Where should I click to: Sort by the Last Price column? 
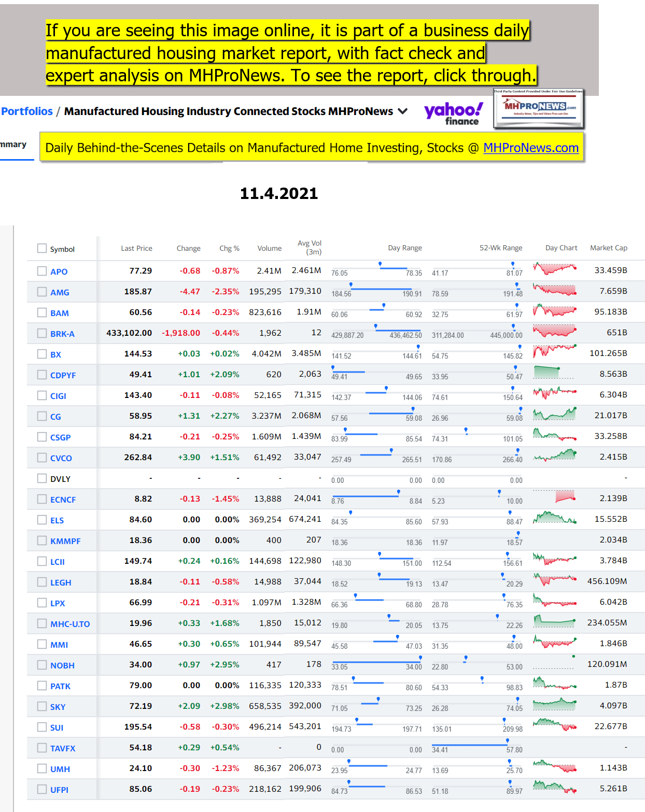pyautogui.click(x=136, y=248)
